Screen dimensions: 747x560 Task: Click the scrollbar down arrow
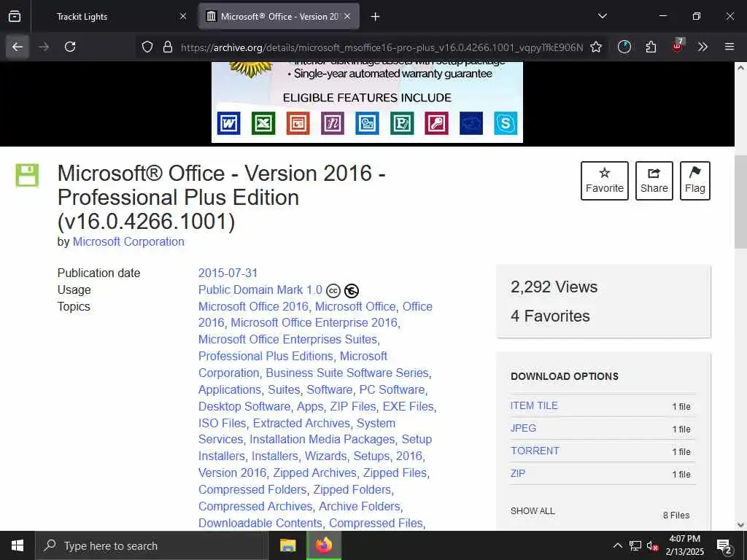click(x=740, y=525)
